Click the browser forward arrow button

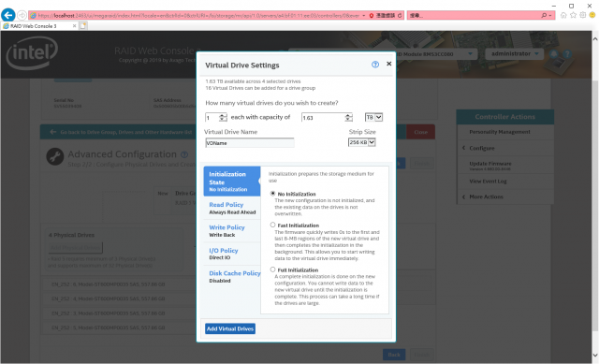[22, 15]
